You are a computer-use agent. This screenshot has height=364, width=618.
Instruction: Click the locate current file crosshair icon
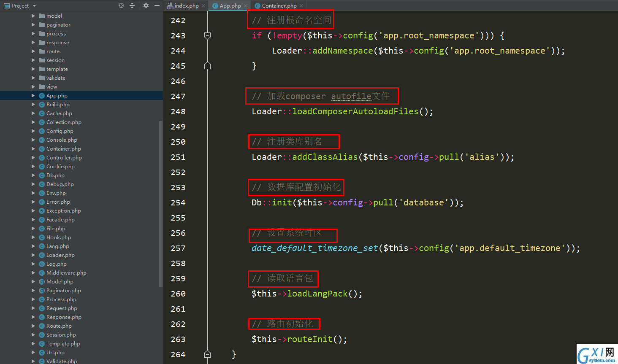121,5
